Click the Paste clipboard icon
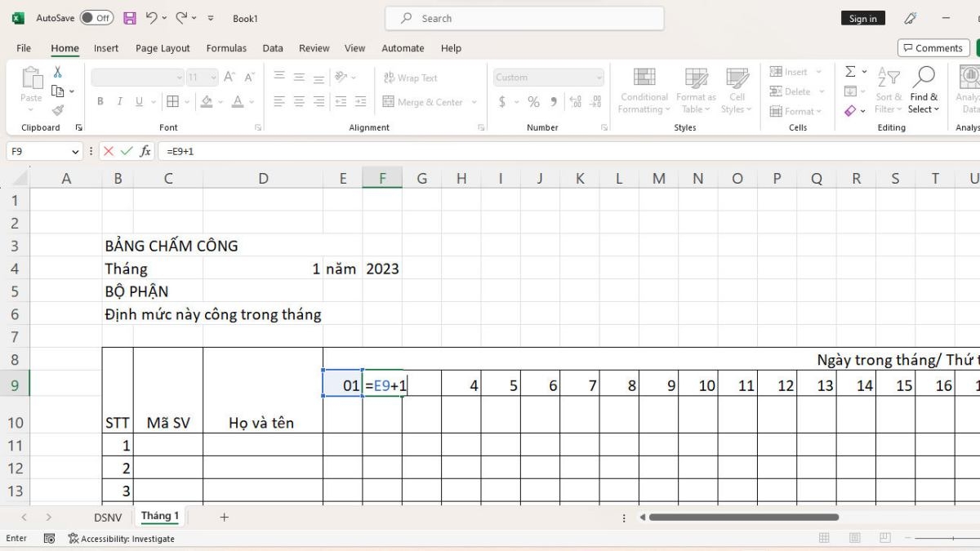The width and height of the screenshot is (980, 551). [x=31, y=79]
